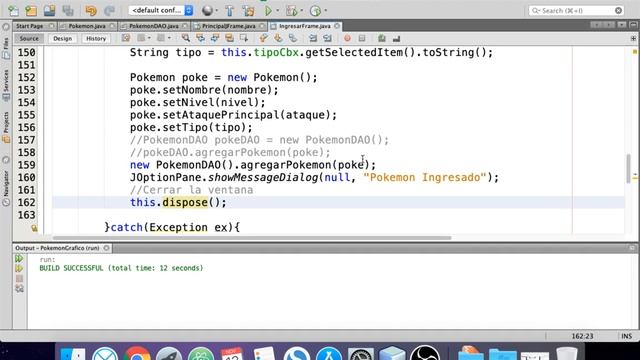Screen dimensions: 640x360
Task: Open the Trash in the Dock
Action: coord(567,353)
